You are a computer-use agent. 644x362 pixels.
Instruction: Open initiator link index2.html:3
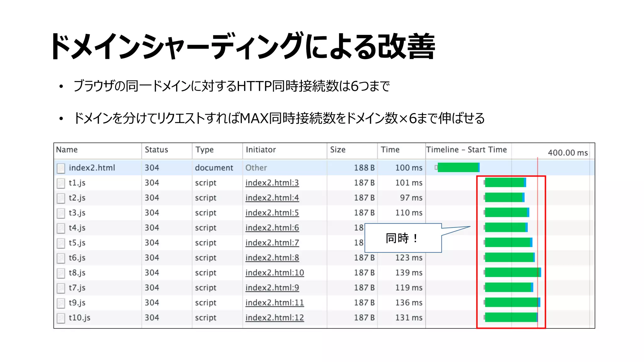[272, 183]
